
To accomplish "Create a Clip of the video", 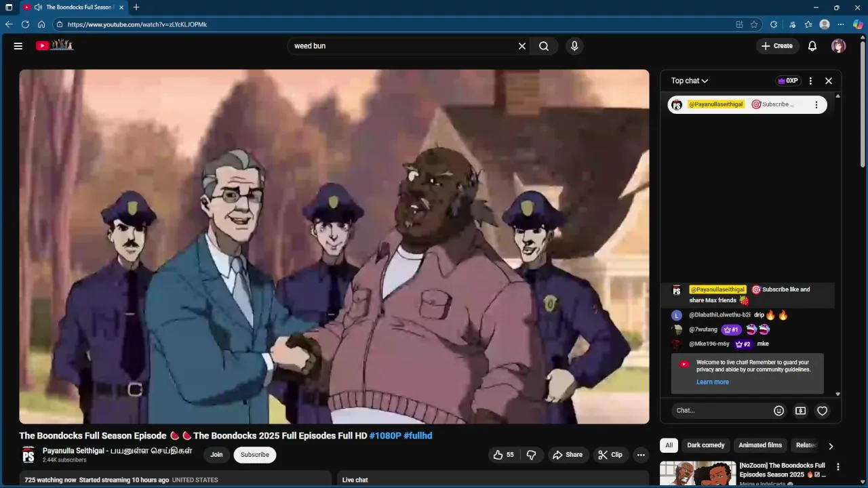I will (610, 455).
